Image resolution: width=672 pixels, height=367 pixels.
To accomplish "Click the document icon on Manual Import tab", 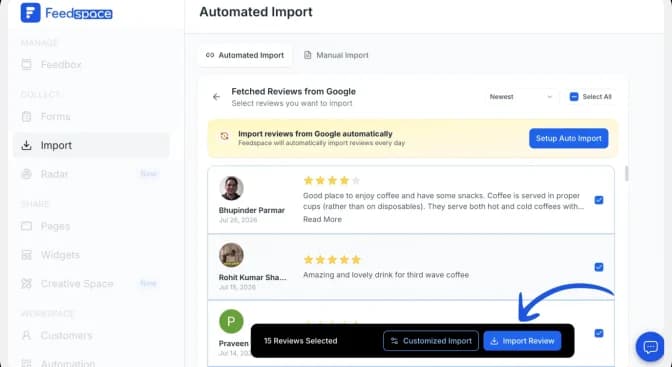I will 308,55.
